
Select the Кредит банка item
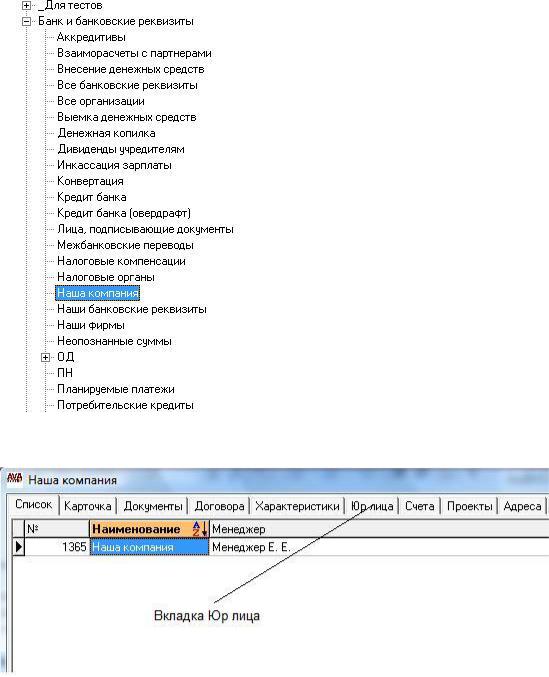point(92,197)
